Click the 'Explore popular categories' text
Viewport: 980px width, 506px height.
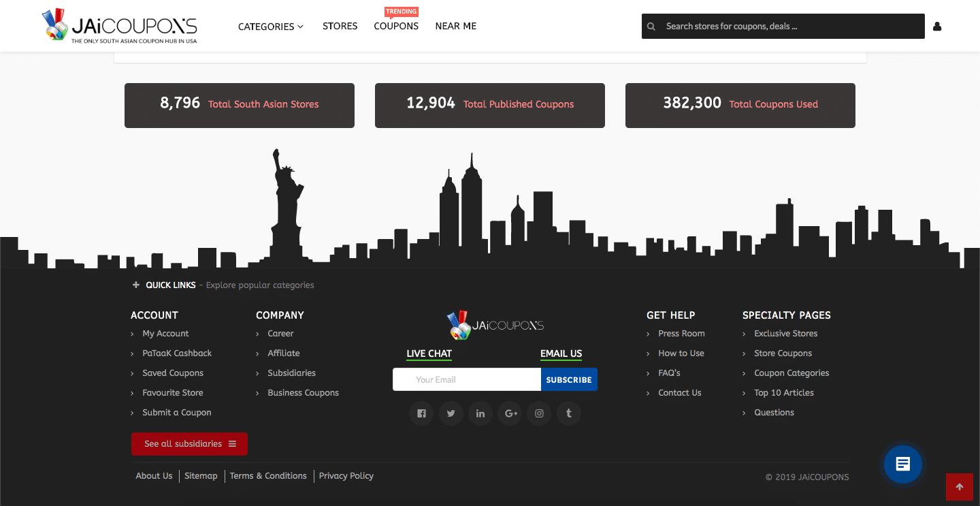coord(260,285)
